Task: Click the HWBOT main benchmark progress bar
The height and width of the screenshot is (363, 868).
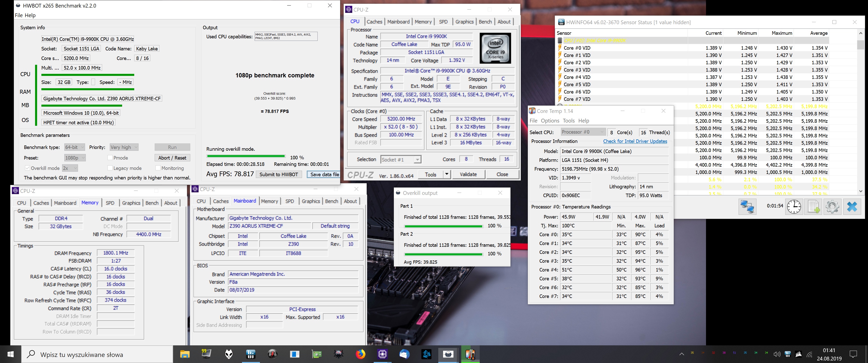Action: click(246, 156)
